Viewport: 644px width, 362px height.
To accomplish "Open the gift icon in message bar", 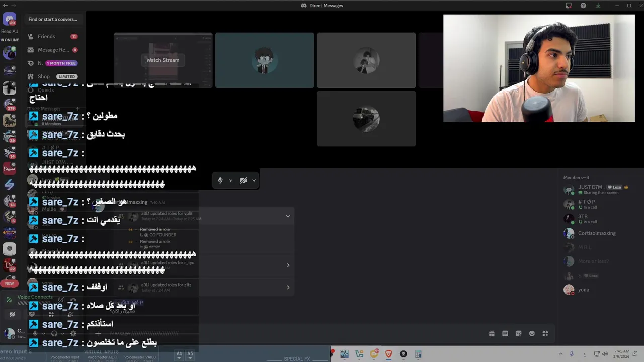I will tap(492, 333).
